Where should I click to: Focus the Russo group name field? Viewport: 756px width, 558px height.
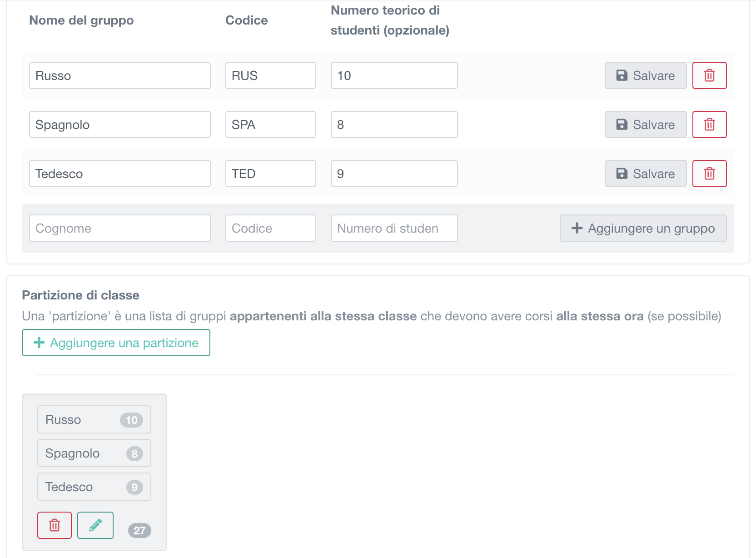tap(119, 75)
